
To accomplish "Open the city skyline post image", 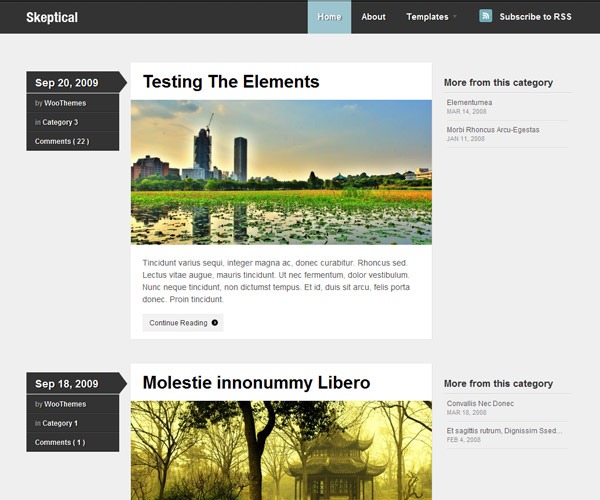I will 281,172.
